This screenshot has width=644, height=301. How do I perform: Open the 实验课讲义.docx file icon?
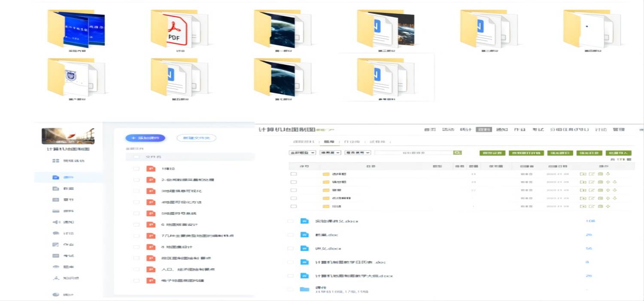click(304, 221)
